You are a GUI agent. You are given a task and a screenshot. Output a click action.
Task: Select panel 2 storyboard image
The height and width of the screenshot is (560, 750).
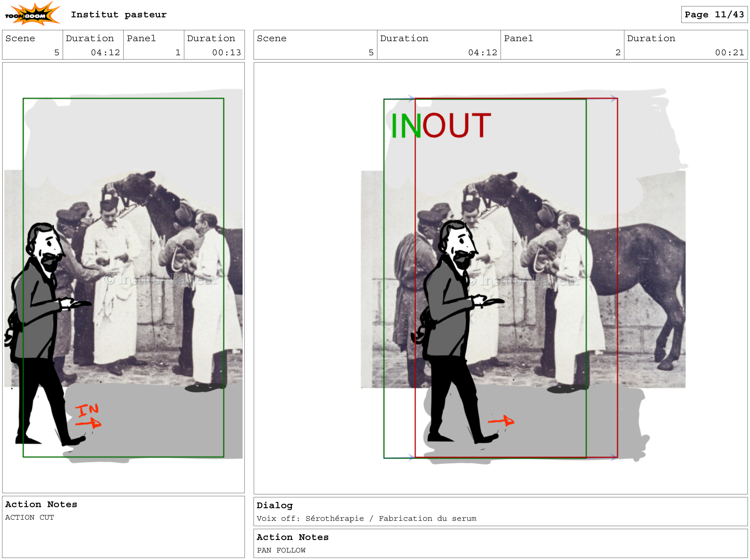pyautogui.click(x=500, y=277)
